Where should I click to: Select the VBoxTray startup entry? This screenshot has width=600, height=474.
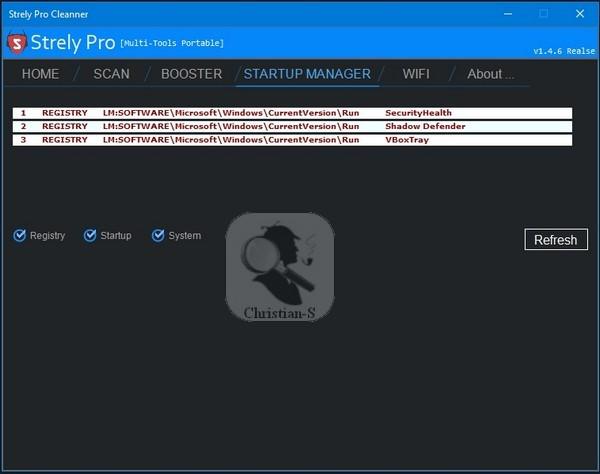pos(292,140)
